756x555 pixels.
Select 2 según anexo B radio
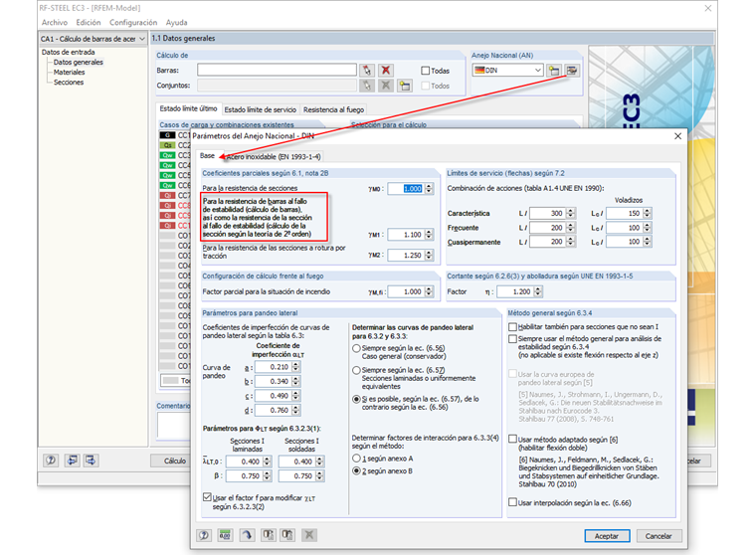point(356,471)
